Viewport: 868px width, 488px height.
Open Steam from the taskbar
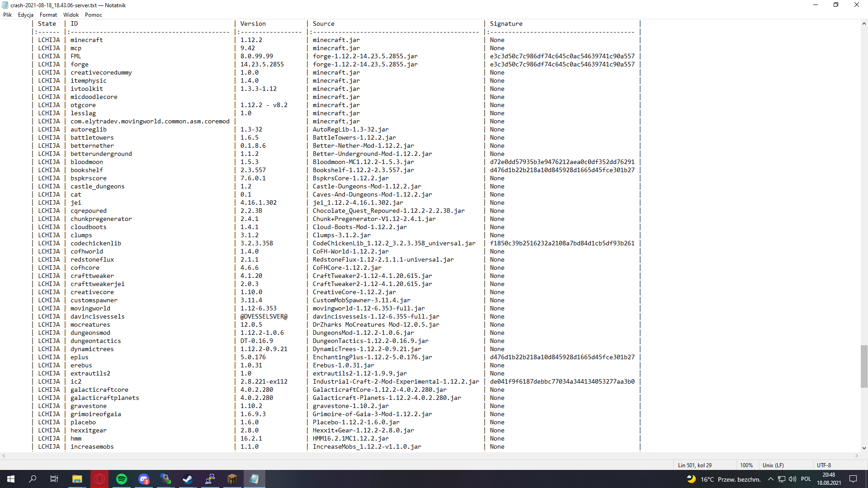coord(188,479)
